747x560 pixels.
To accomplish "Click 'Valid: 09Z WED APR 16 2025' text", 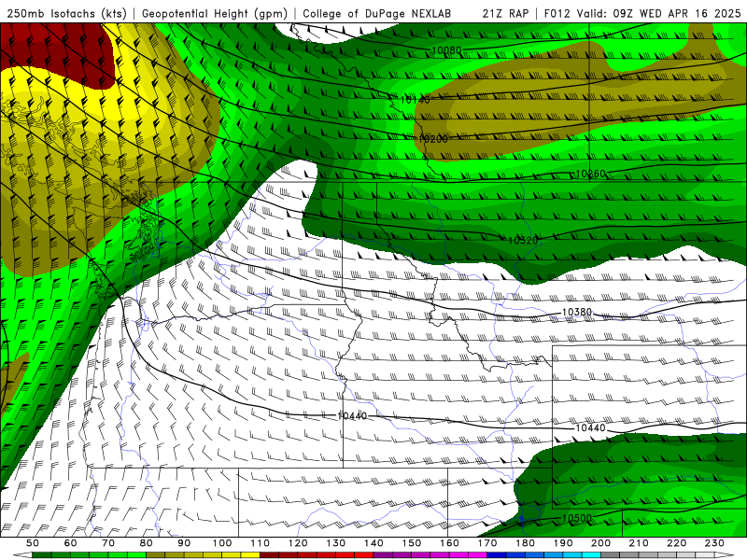I will [x=659, y=14].
